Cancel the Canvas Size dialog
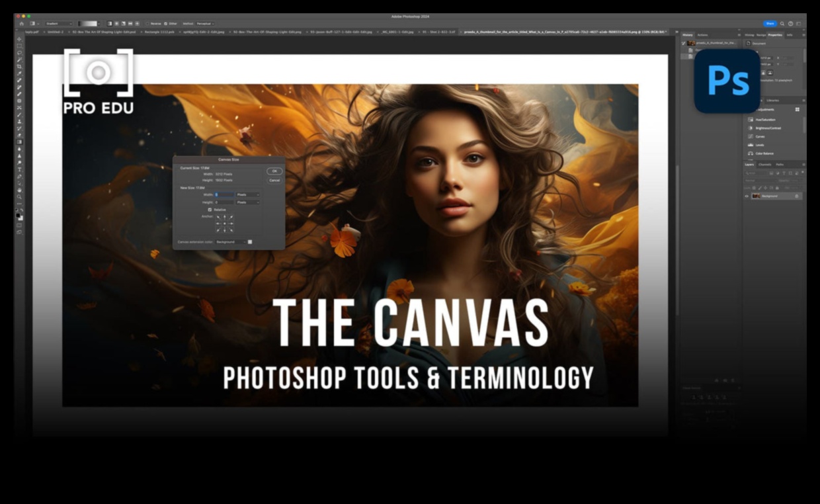The image size is (820, 504). point(274,181)
